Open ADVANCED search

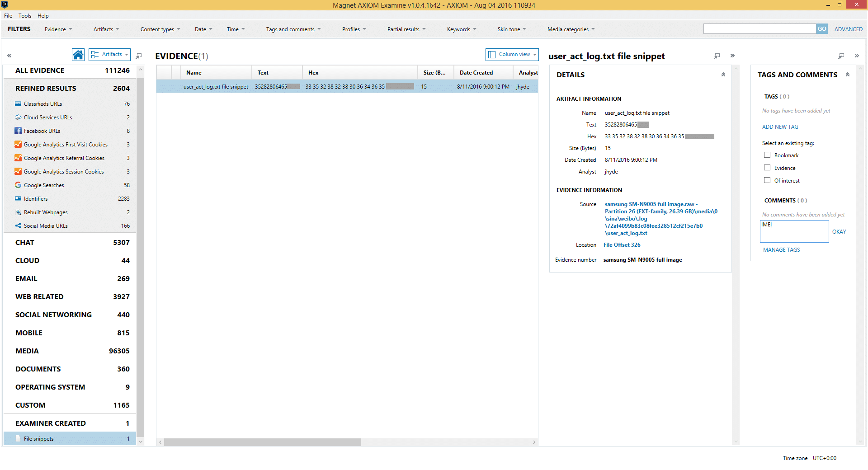point(849,29)
